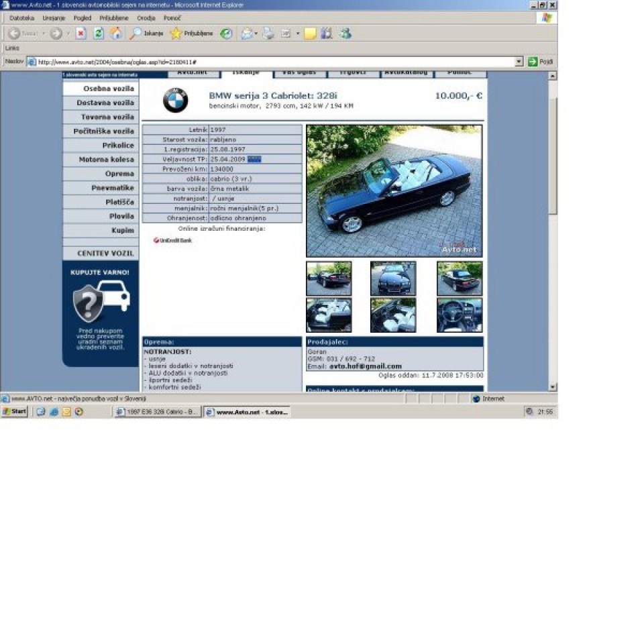Open the Pomoč menu

click(x=172, y=18)
